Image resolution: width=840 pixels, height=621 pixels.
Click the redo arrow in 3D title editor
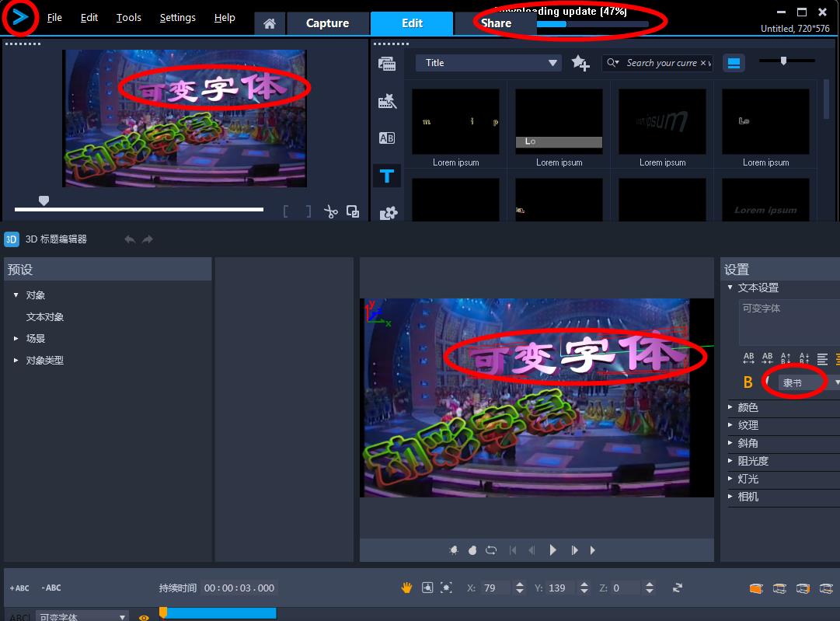148,239
